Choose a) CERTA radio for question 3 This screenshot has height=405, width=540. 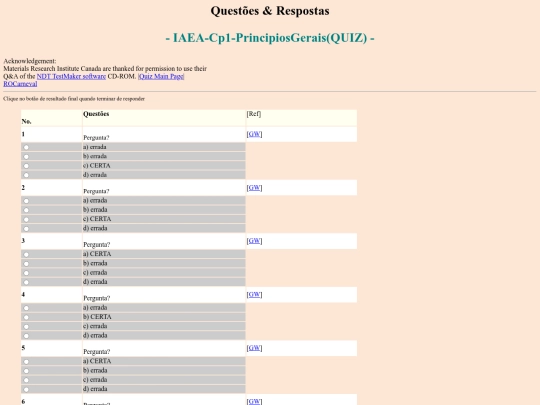pyautogui.click(x=26, y=255)
